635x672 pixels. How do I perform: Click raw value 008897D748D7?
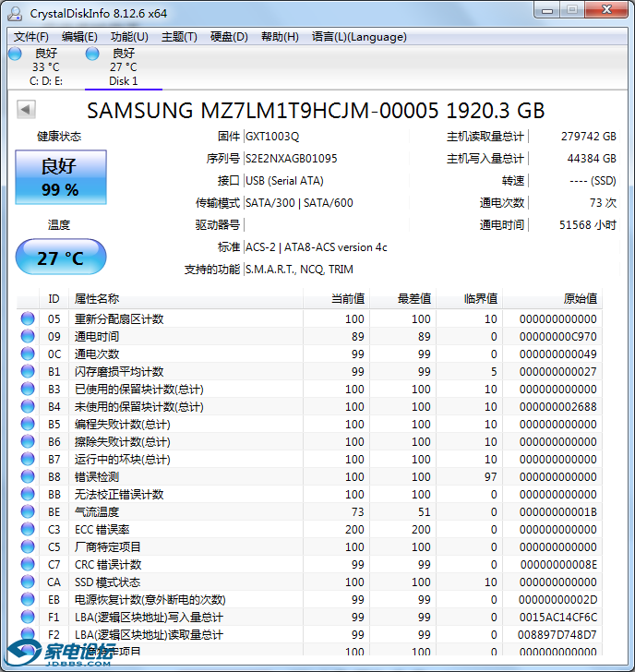557,635
